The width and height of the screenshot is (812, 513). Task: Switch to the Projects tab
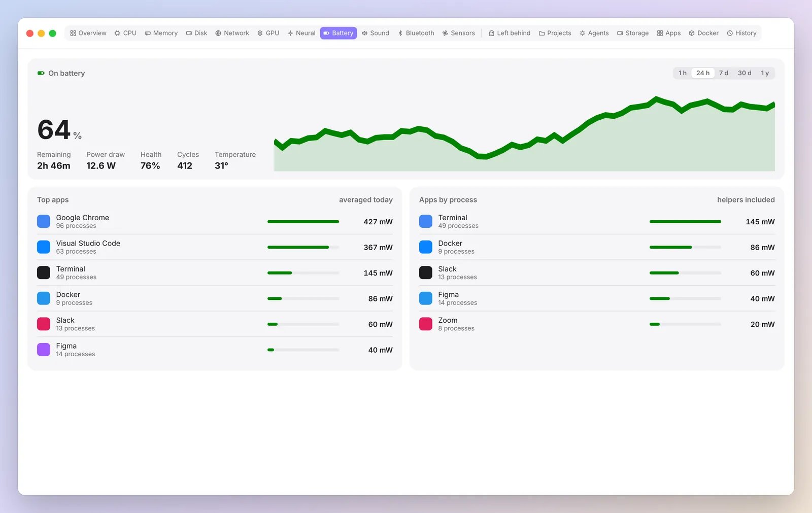click(555, 33)
